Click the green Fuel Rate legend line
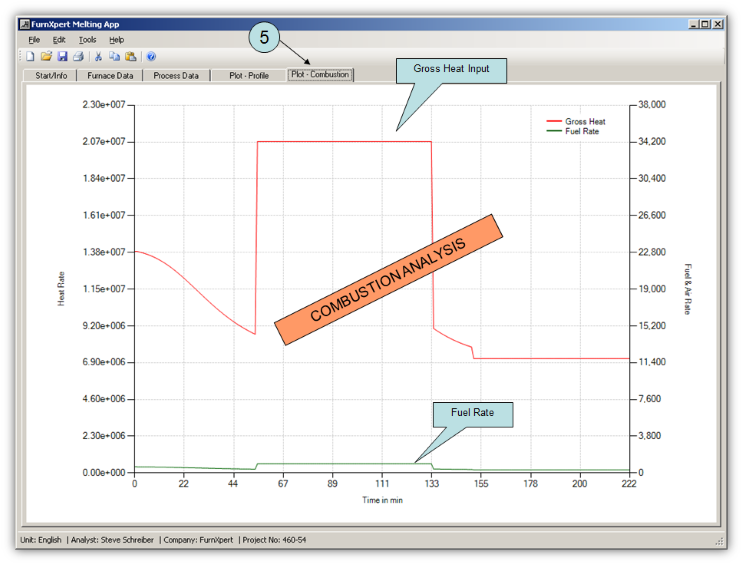 [x=554, y=131]
